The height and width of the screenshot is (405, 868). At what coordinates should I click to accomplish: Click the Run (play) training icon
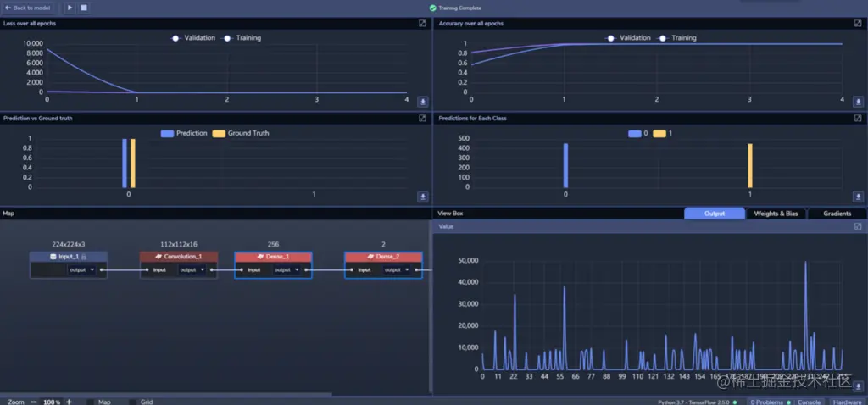[x=70, y=8]
